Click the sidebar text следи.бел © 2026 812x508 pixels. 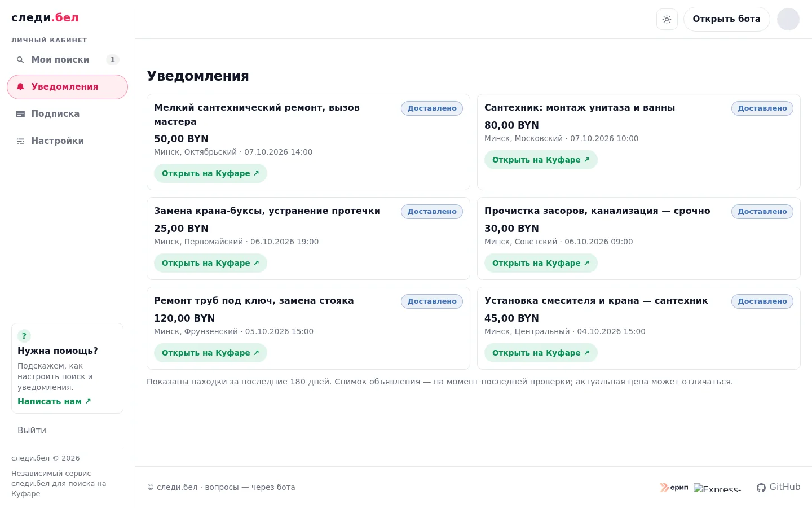coord(46,458)
